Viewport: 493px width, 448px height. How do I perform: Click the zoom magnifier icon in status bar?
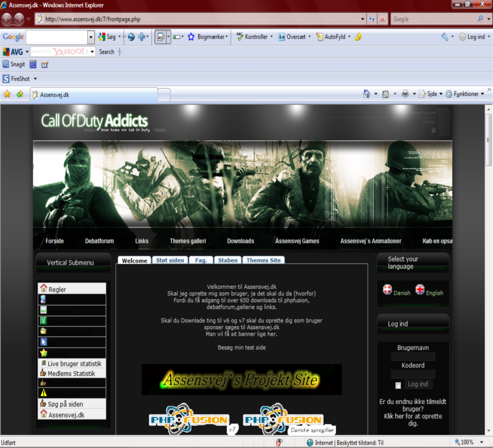(457, 442)
